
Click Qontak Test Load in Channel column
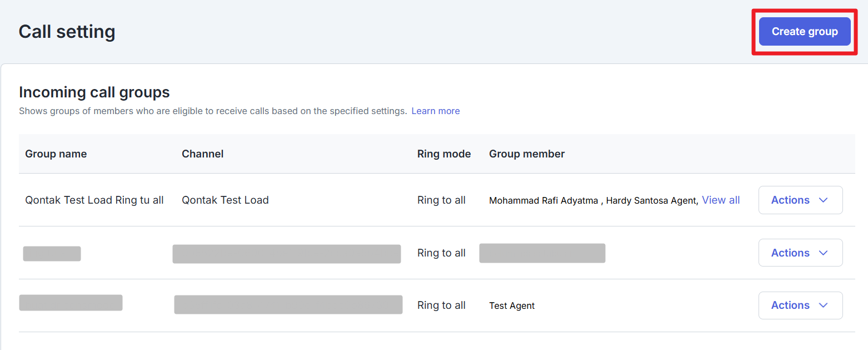tap(225, 200)
